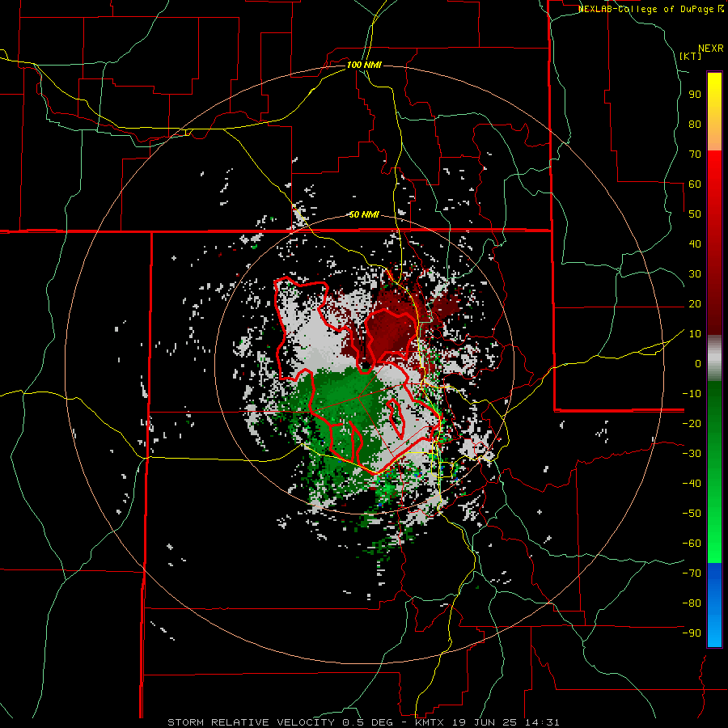Click the '50 NMI' range ring label
728x728 pixels.
coord(364,214)
